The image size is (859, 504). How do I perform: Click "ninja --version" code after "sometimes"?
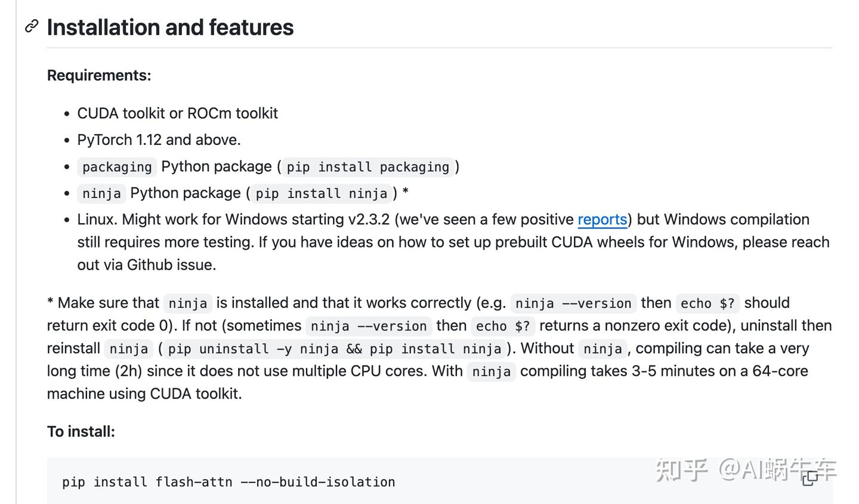369,326
